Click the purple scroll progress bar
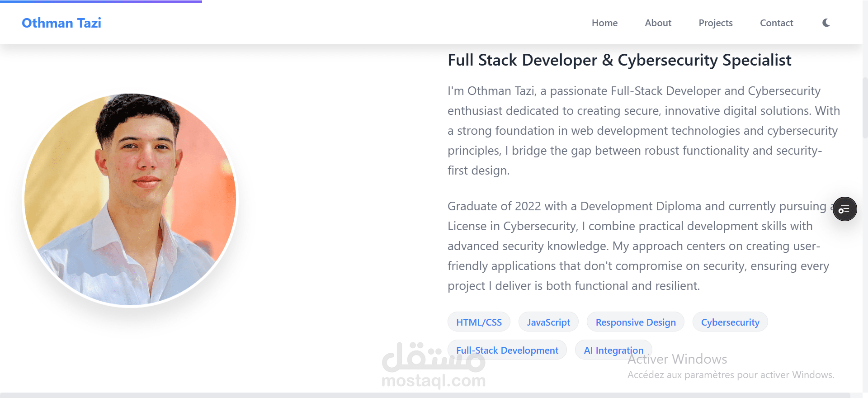This screenshot has width=868, height=398. pyautogui.click(x=101, y=1)
